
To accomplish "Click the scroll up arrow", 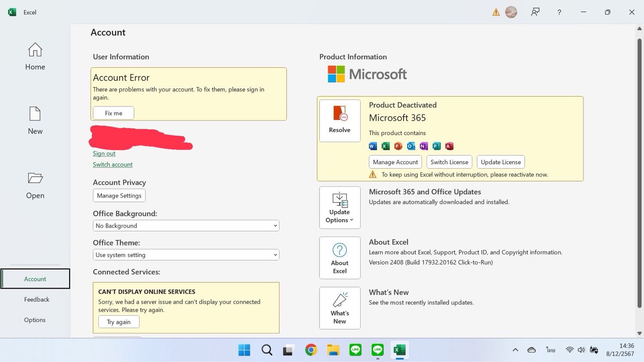I will (x=639, y=29).
